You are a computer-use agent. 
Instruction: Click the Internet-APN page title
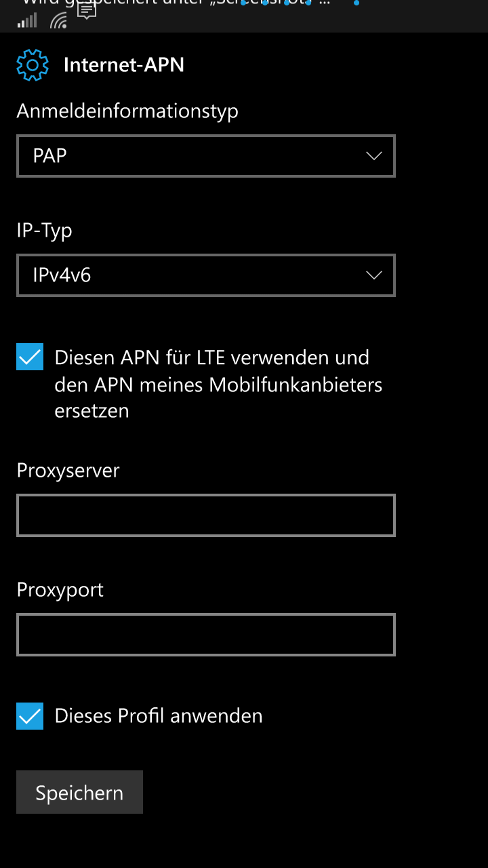tap(124, 65)
